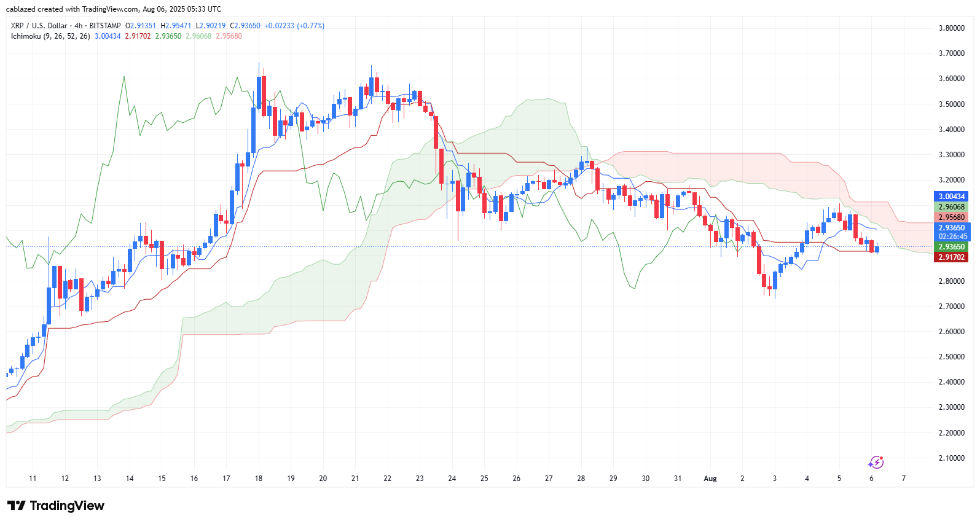
Task: Click the Aug marker on the time axis
Action: pyautogui.click(x=710, y=479)
